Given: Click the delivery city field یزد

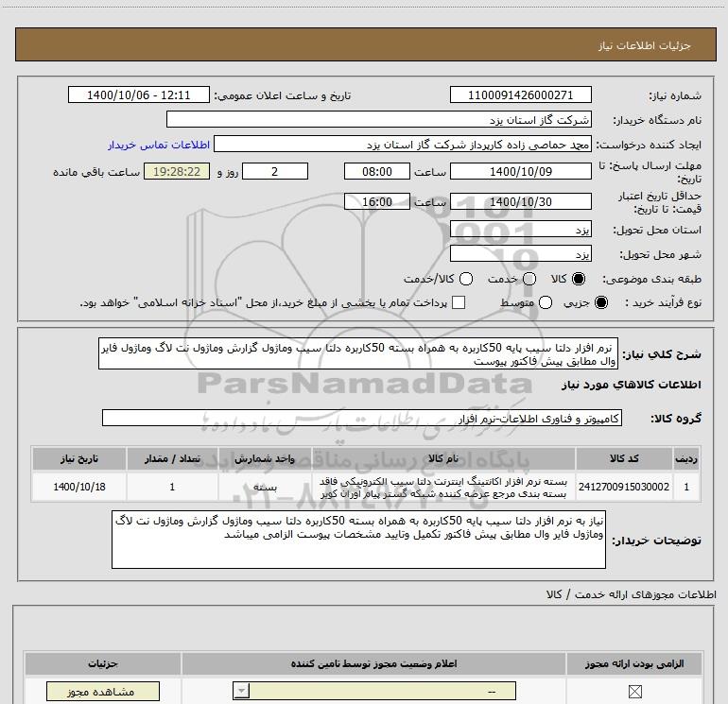Looking at the screenshot, I should (520, 254).
